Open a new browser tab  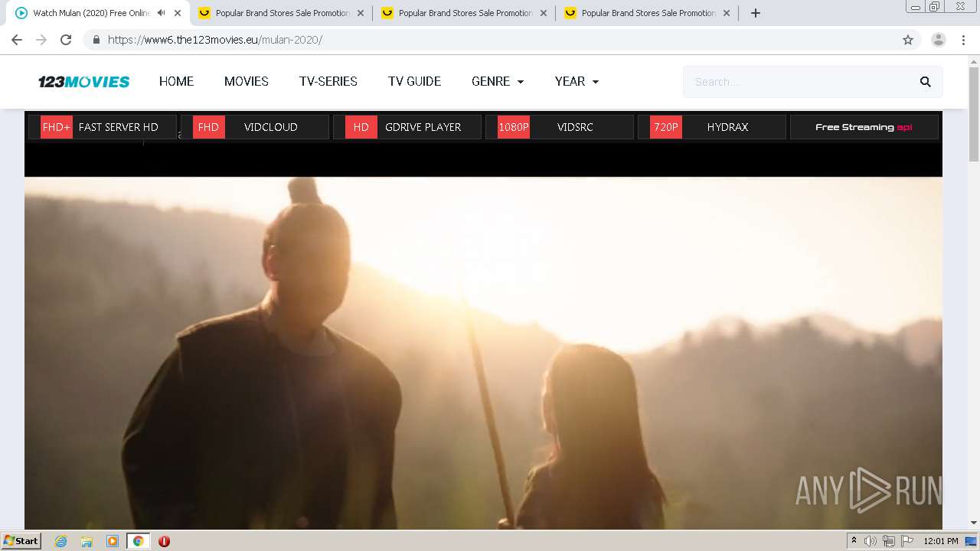point(756,13)
